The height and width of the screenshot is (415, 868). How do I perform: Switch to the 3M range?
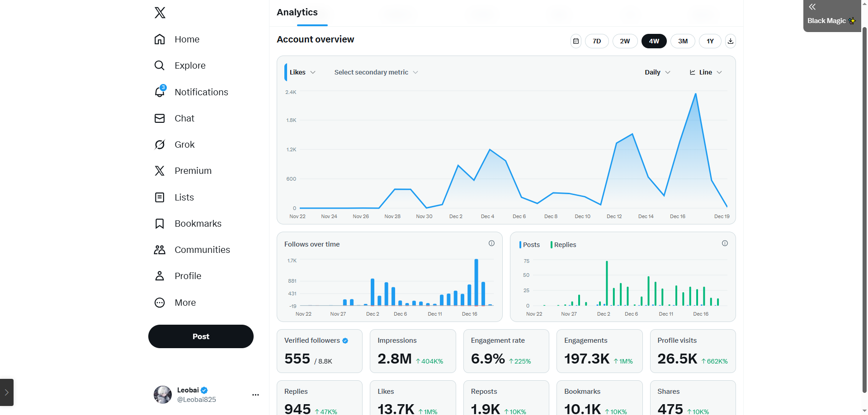pyautogui.click(x=683, y=41)
